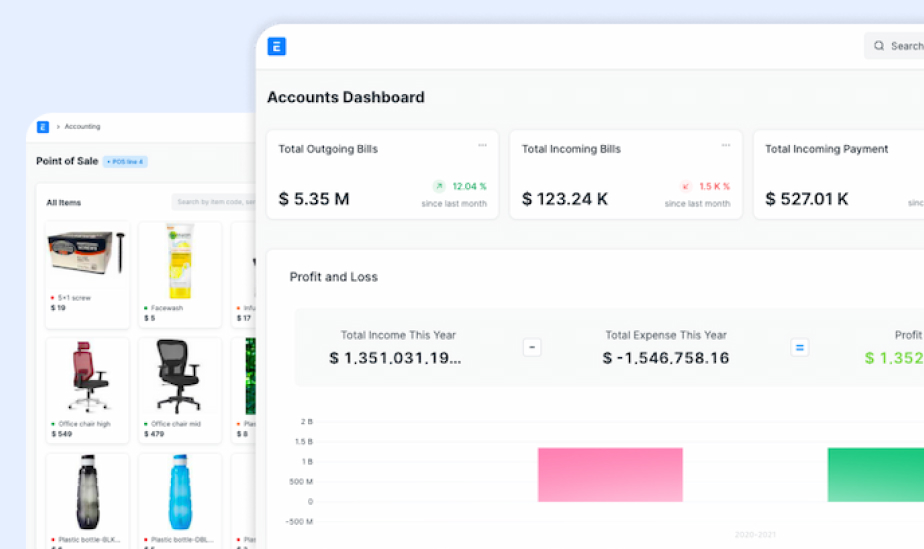
Task: Click the POS line 4 badge
Action: pyautogui.click(x=126, y=161)
